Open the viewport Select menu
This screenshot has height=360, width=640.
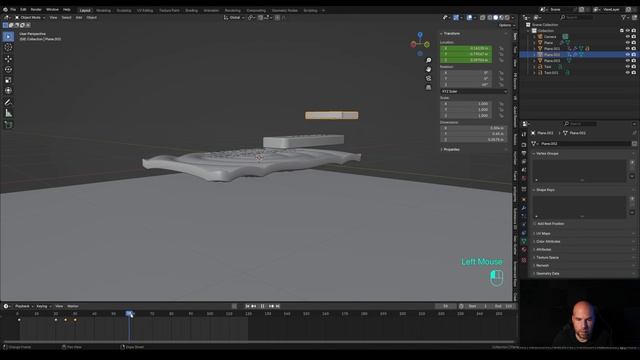click(66, 18)
